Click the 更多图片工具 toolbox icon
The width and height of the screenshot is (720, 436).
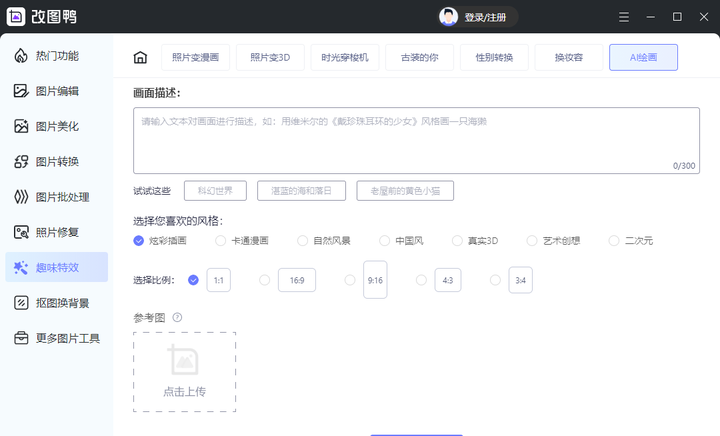(21, 338)
